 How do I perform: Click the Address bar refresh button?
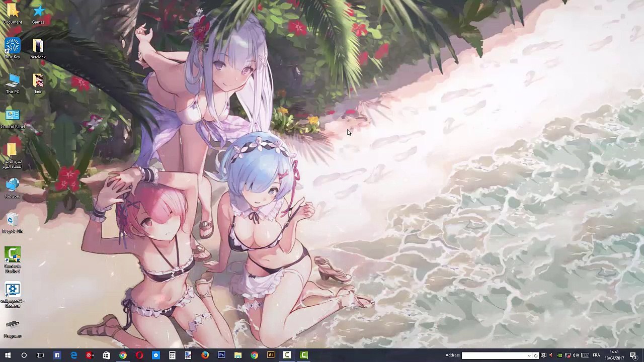point(536,355)
